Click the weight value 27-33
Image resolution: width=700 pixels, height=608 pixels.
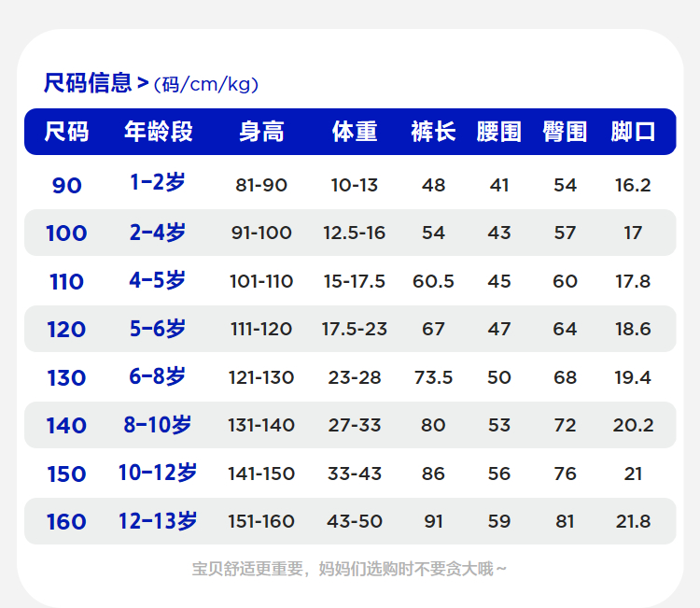[x=355, y=425]
